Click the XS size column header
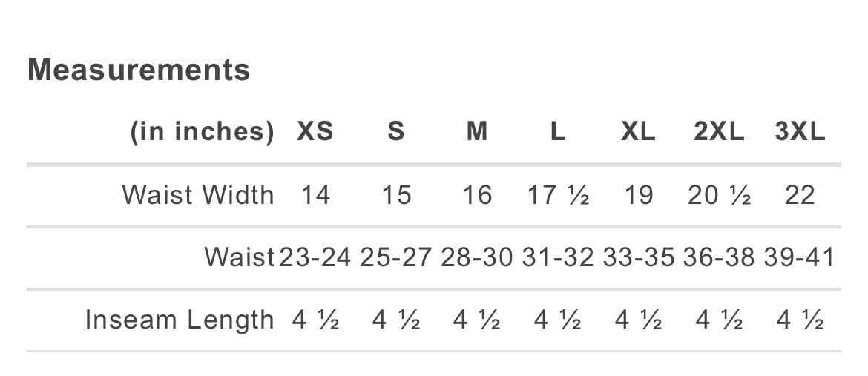 pos(315,132)
